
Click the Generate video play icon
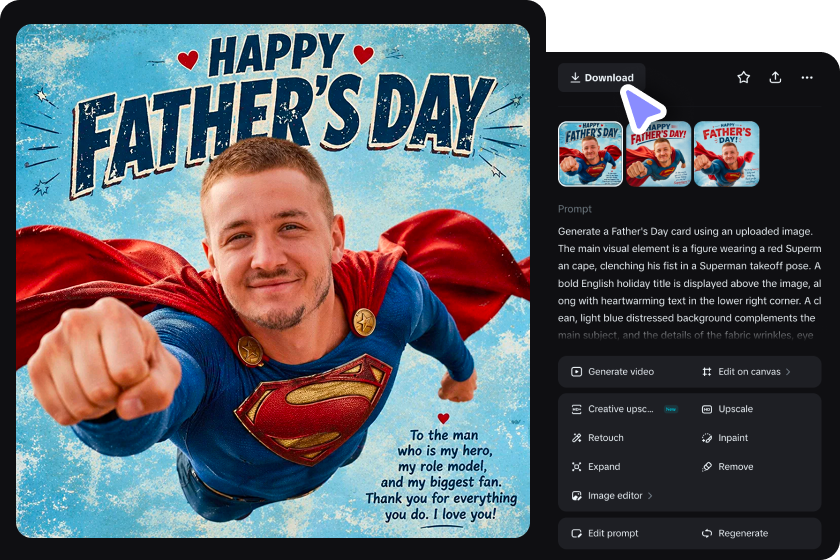[576, 371]
